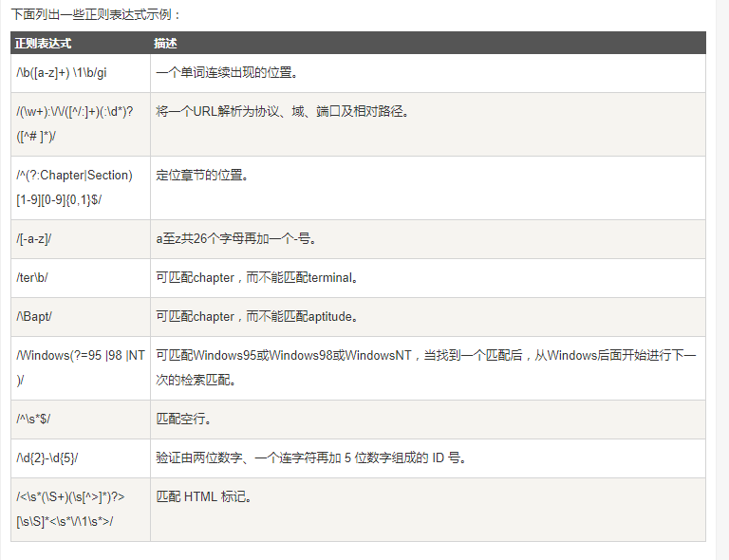Viewport: 729px width, 560px height.
Task: Click the intro text 下面列出一些正则表达式示例
Action: point(95,15)
